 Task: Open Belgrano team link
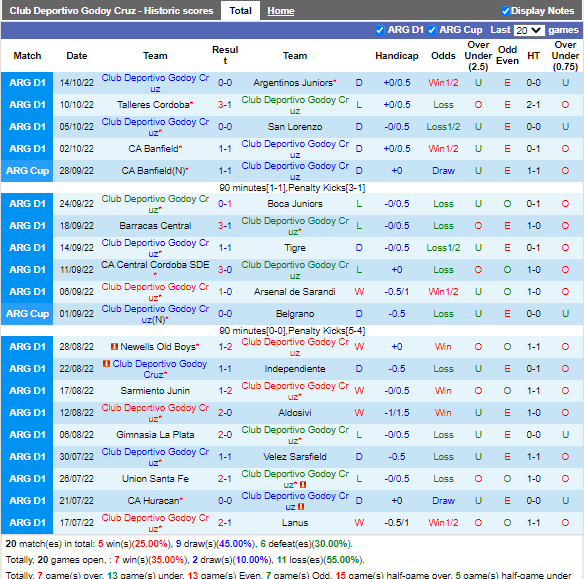tap(295, 314)
